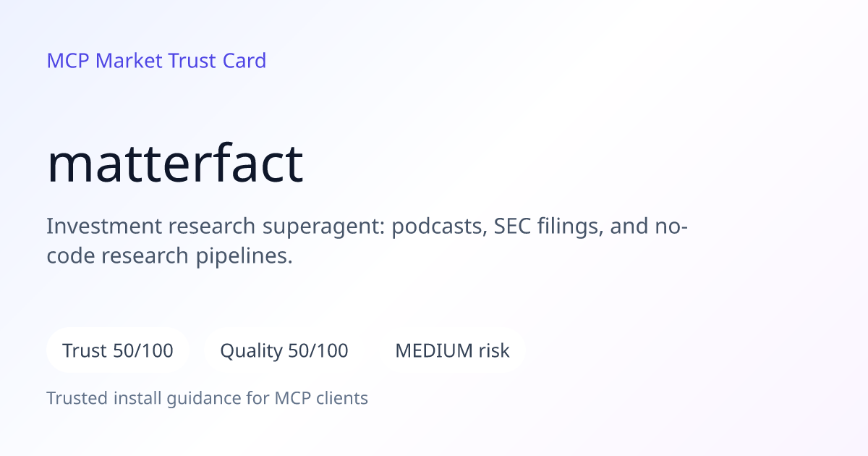Click the word 'Trust' in first badge
This screenshot has width=868, height=456.
point(85,351)
